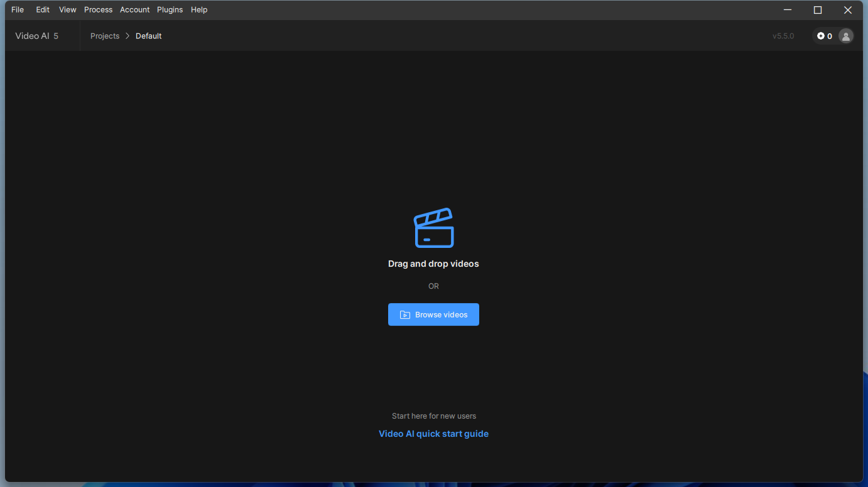Open the Edit menu
Image resolution: width=868 pixels, height=487 pixels.
(x=43, y=9)
